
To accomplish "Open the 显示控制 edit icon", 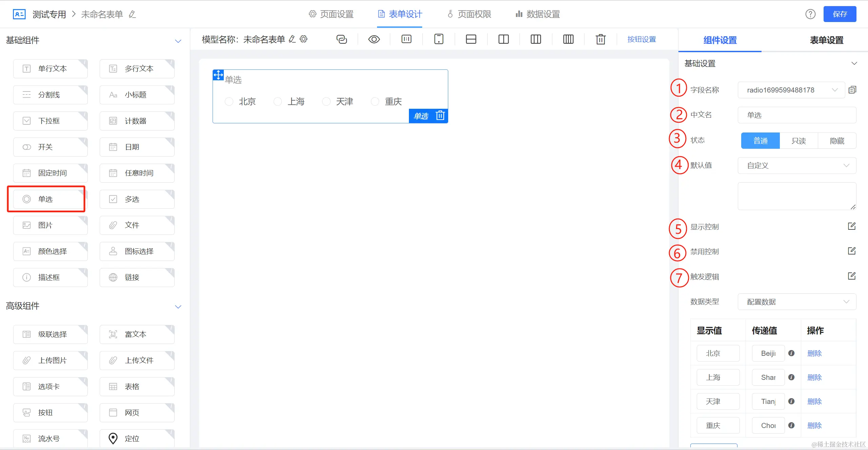I will [852, 226].
